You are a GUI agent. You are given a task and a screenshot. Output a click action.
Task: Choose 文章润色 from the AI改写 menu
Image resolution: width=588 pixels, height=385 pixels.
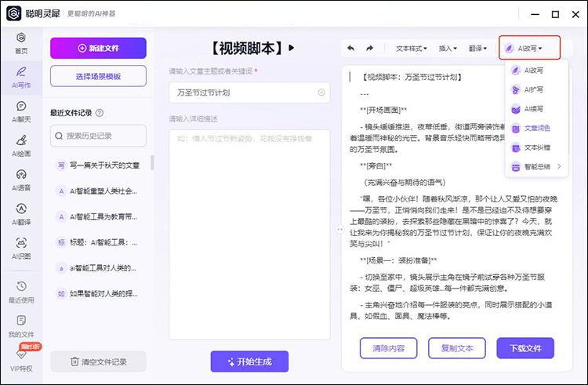(x=536, y=128)
